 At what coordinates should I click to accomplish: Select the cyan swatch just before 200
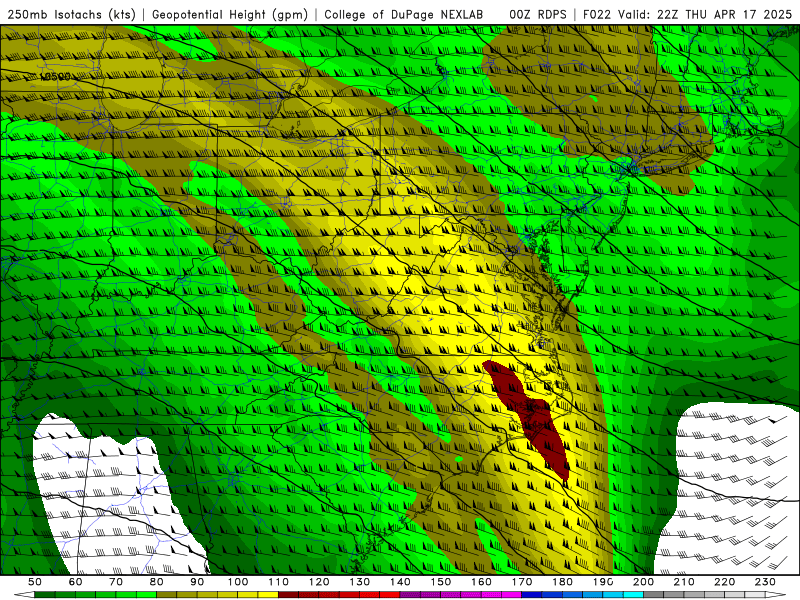[633, 595]
